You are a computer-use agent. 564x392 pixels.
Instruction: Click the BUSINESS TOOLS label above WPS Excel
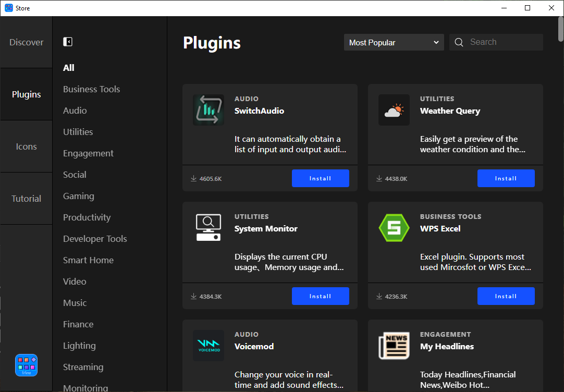[x=450, y=216]
